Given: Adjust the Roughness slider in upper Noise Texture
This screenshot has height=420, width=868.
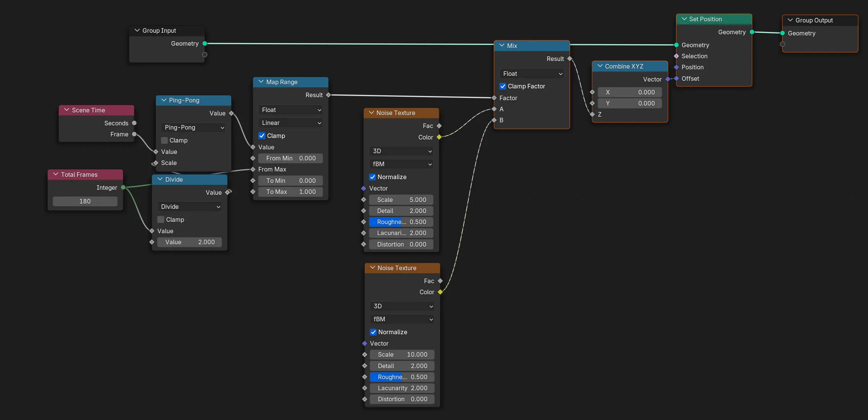Looking at the screenshot, I should (401, 222).
